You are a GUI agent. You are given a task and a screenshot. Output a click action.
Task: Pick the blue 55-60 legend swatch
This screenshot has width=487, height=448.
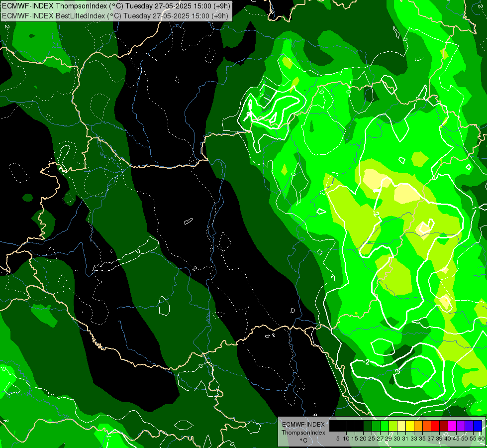pyautogui.click(x=478, y=426)
